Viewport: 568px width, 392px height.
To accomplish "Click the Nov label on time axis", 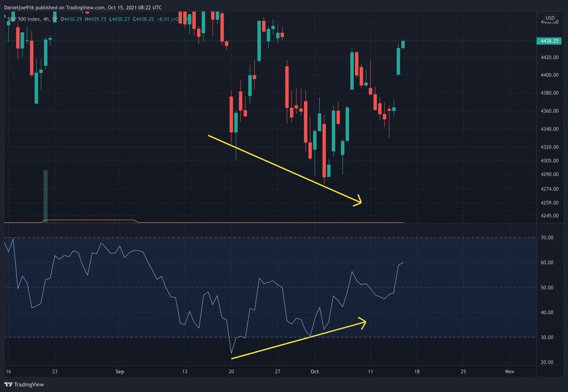I will [509, 372].
